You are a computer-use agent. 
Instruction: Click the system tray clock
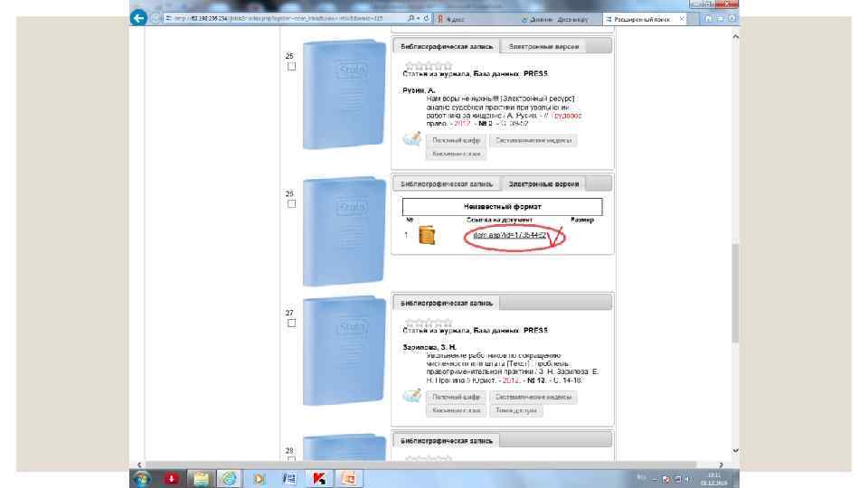713,479
